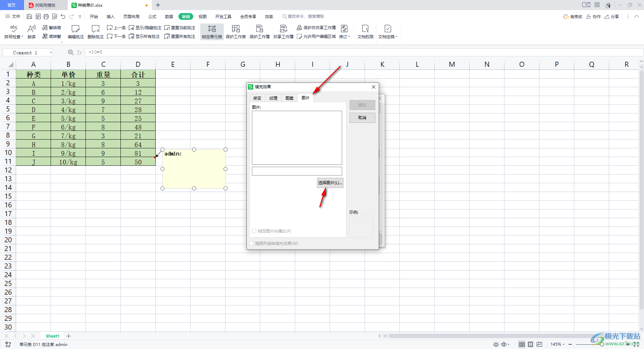Click Delete Comment (删除批注)
The height and width of the screenshot is (349, 644).
96,32
